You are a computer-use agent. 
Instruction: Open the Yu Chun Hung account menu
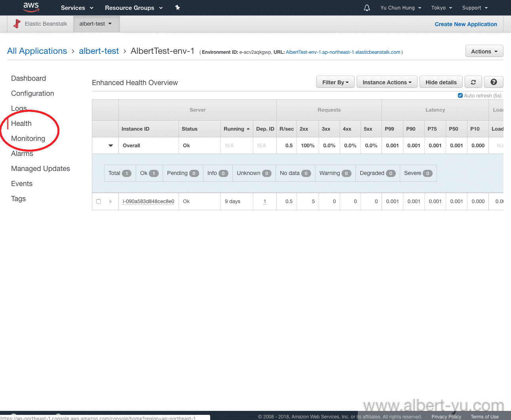click(401, 8)
